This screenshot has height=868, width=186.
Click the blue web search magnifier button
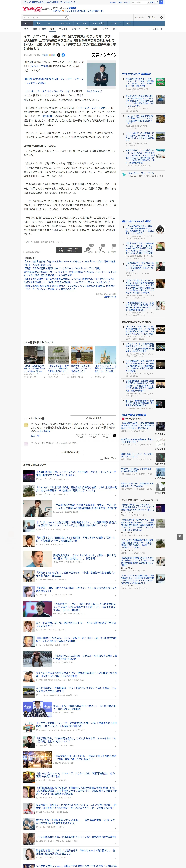coord(161,2)
